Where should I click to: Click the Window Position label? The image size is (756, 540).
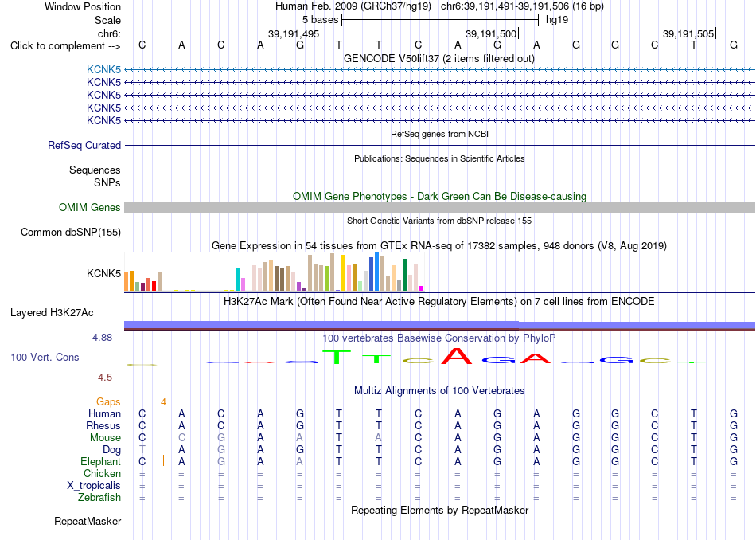83,6
